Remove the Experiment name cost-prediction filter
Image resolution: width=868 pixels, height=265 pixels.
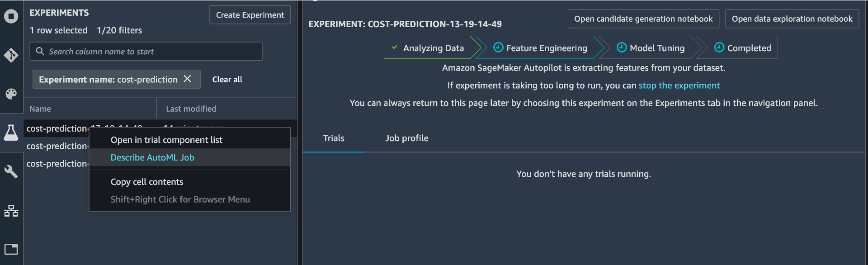188,79
